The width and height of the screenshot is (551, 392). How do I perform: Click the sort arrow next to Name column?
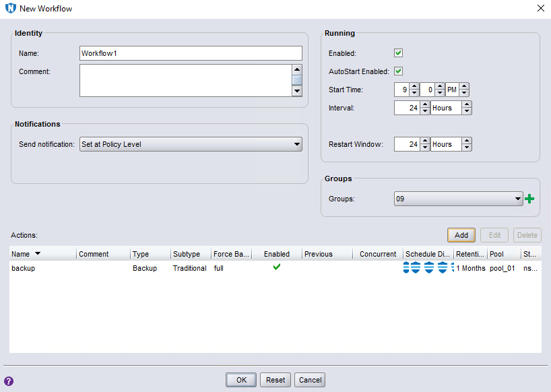coord(37,254)
